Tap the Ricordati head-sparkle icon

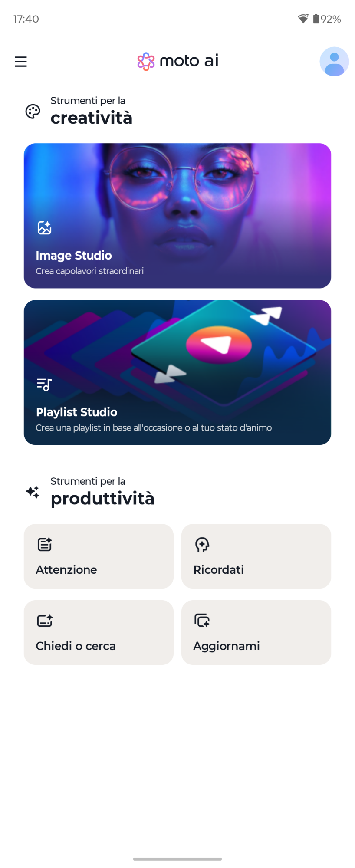click(202, 544)
